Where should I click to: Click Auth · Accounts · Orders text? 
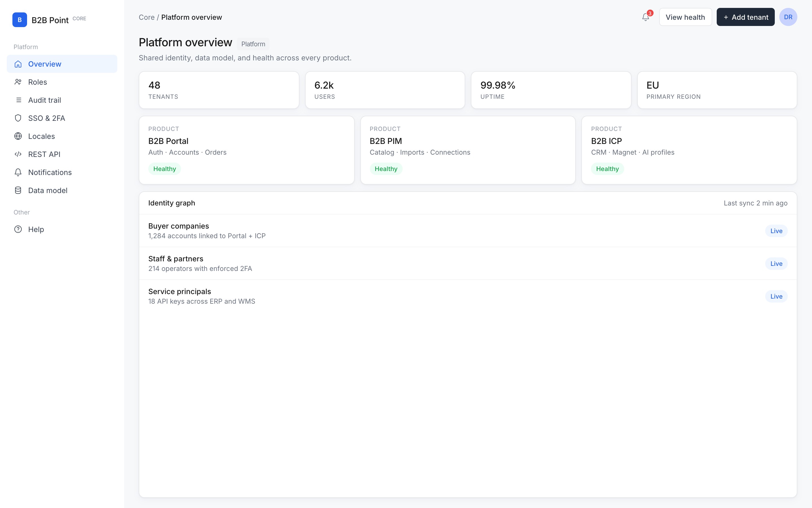click(x=187, y=152)
